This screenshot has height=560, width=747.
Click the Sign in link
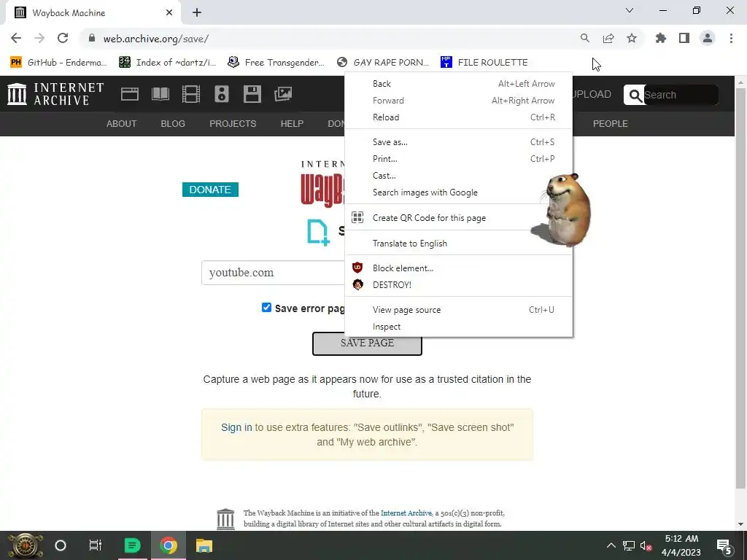pyautogui.click(x=236, y=427)
